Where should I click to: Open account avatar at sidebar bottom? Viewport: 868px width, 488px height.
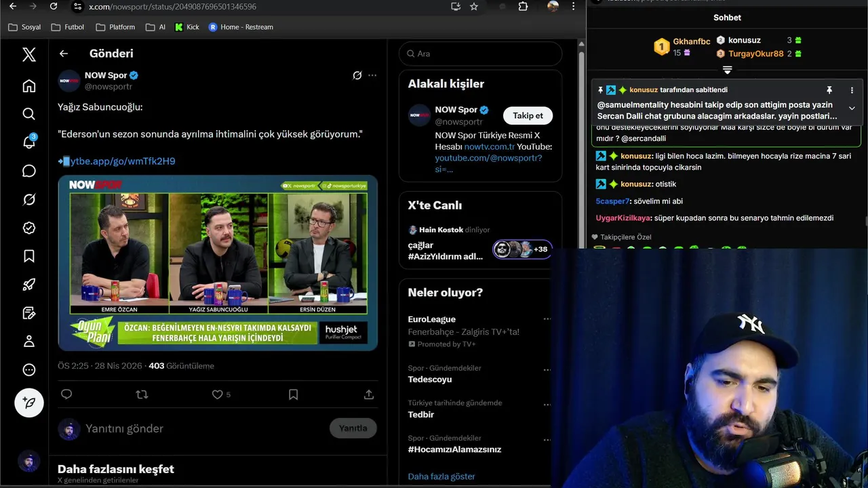(28, 462)
